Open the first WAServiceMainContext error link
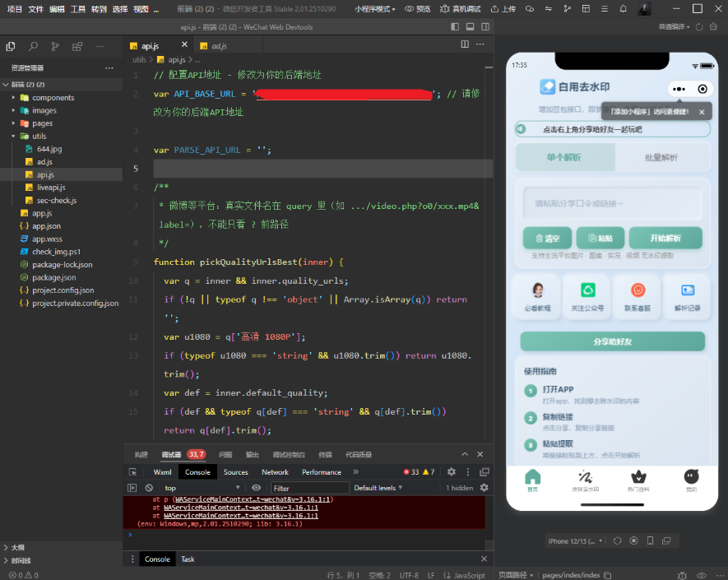Screen dimensions: 728x580 click(254, 499)
